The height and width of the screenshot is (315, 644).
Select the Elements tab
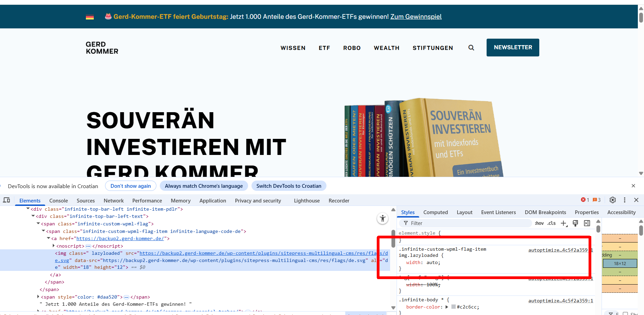click(x=30, y=201)
